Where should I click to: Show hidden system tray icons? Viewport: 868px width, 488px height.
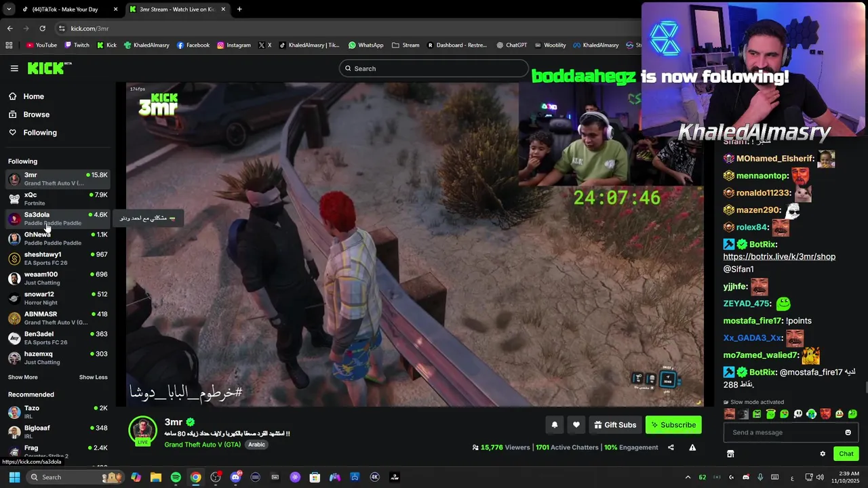tap(688, 477)
